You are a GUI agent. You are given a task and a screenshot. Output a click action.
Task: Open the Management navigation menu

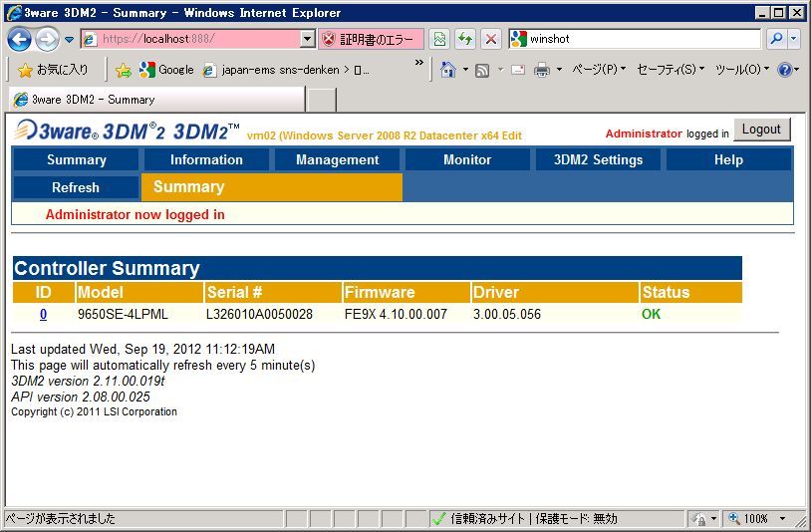(x=337, y=159)
